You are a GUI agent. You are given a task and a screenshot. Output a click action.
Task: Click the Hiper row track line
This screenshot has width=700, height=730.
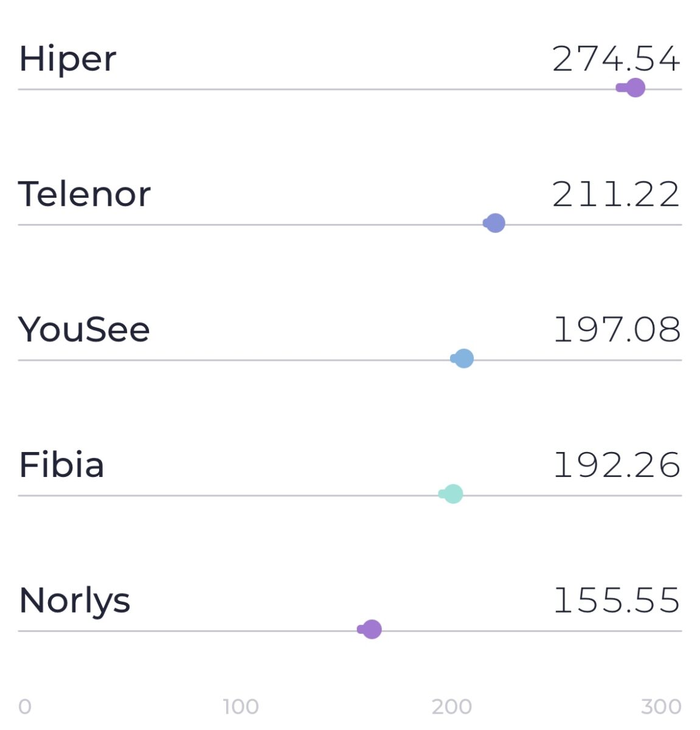(350, 89)
